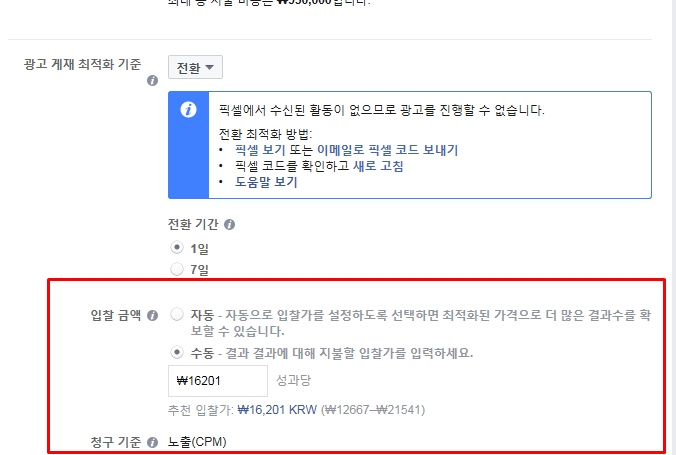Click the ₩16201 bid amount field
Image resolution: width=676 pixels, height=455 pixels.
(x=218, y=381)
